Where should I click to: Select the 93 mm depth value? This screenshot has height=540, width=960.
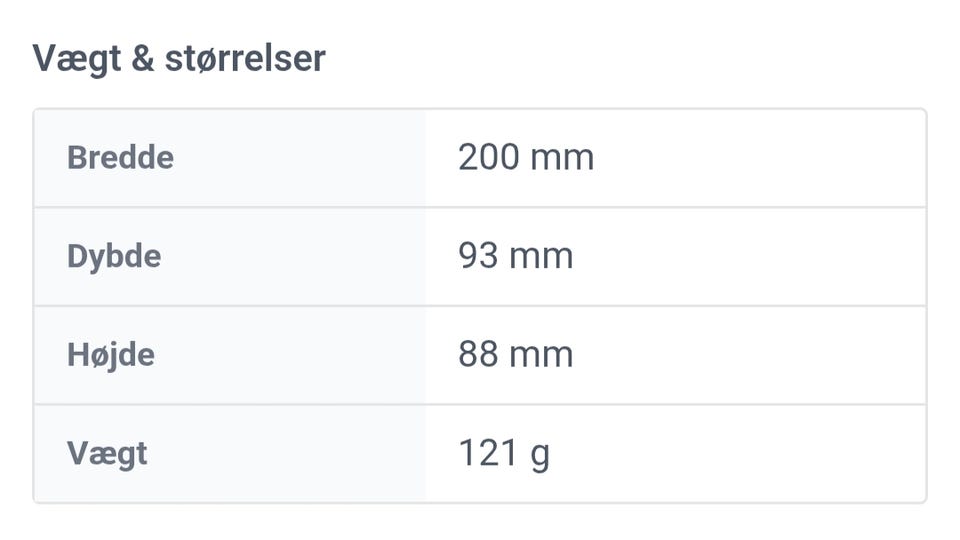(x=516, y=256)
